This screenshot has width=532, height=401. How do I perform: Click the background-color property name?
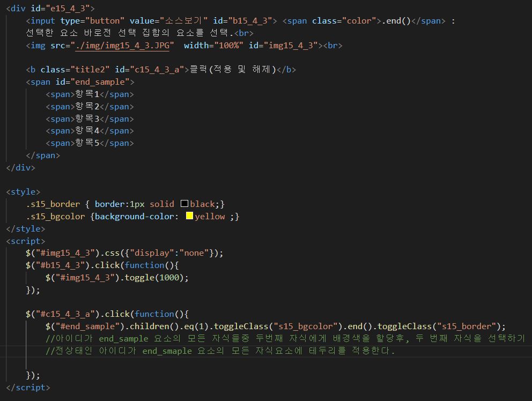coord(135,217)
